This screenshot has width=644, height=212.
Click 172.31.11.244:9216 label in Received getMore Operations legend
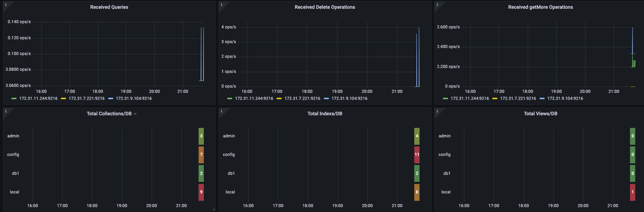point(470,98)
